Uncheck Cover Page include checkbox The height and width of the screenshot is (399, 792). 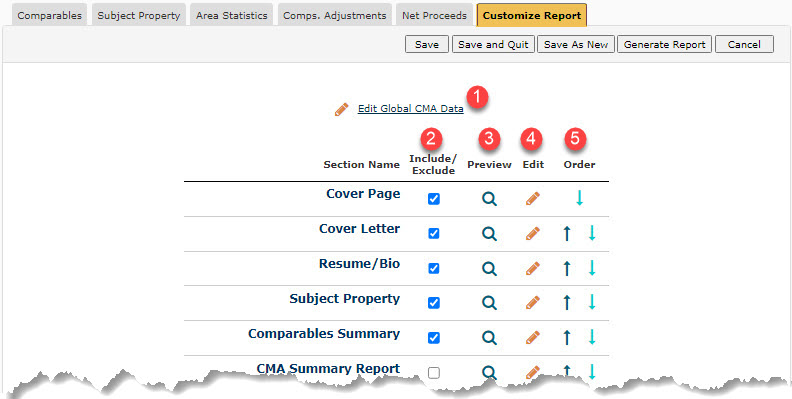click(x=433, y=199)
